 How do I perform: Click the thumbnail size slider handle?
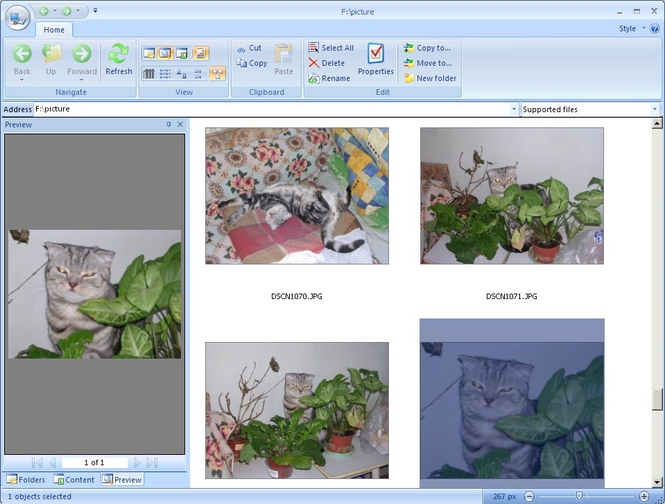pos(577,496)
